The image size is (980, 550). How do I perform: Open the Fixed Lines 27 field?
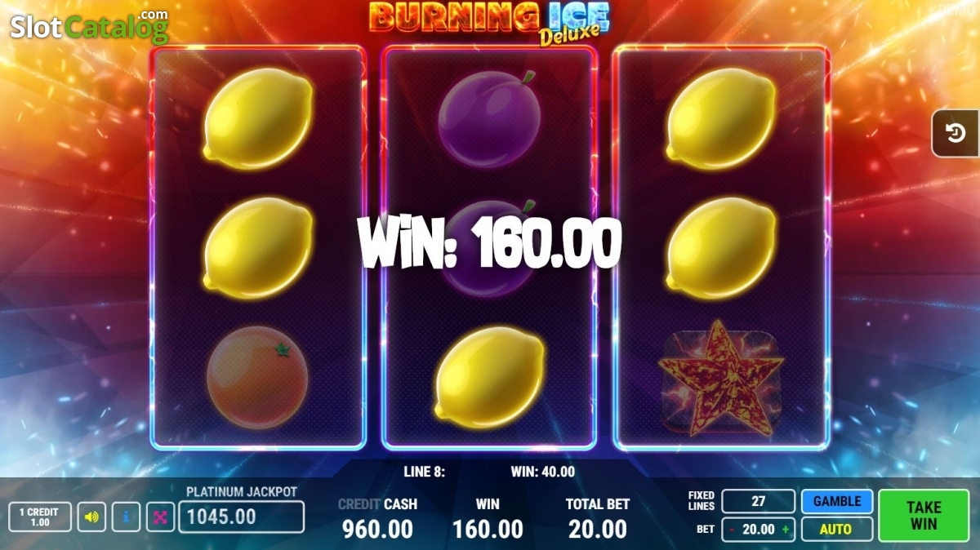(x=758, y=501)
